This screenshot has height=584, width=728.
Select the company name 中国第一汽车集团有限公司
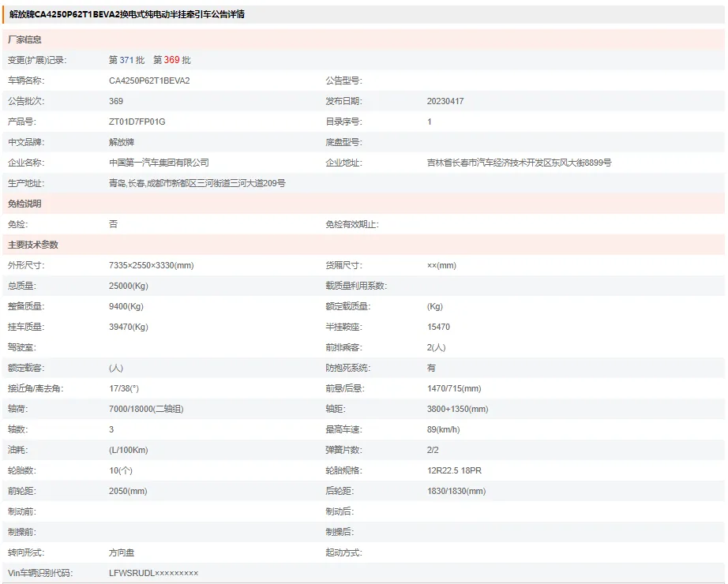pyautogui.click(x=159, y=163)
